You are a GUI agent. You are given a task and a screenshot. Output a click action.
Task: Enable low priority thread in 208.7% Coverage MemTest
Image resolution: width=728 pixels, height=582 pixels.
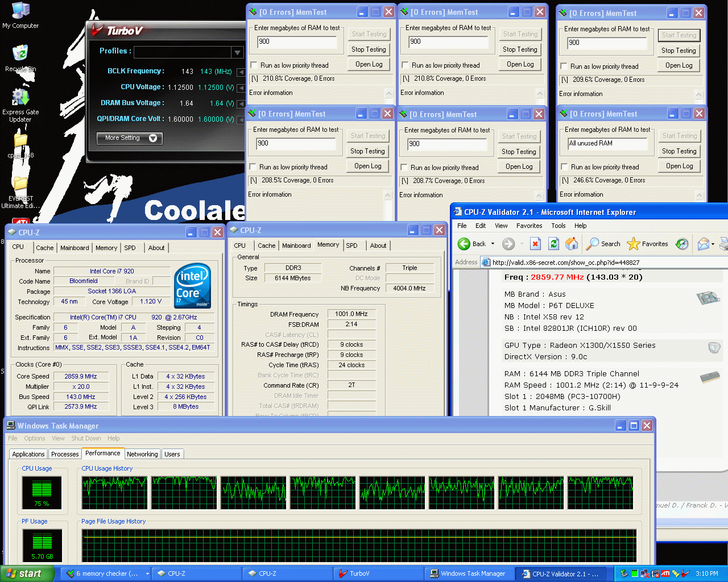[404, 168]
